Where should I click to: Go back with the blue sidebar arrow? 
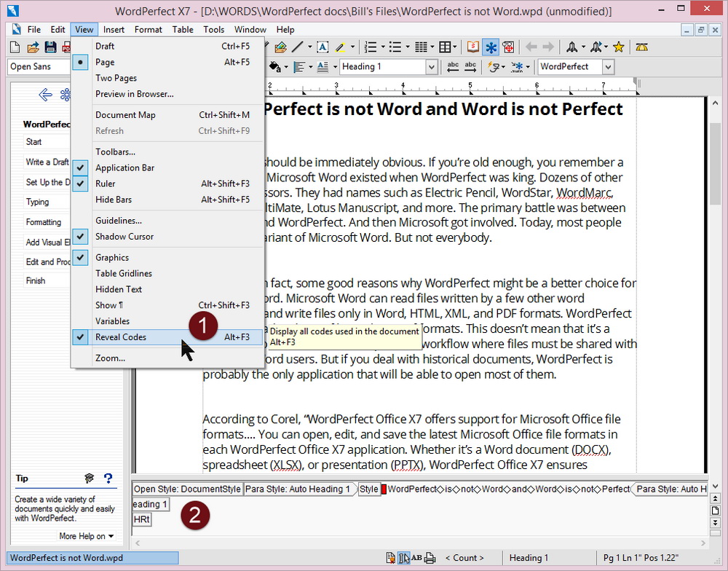coord(45,95)
